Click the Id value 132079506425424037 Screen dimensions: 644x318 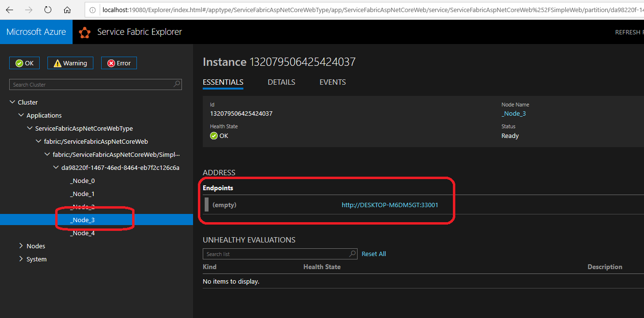click(x=241, y=113)
